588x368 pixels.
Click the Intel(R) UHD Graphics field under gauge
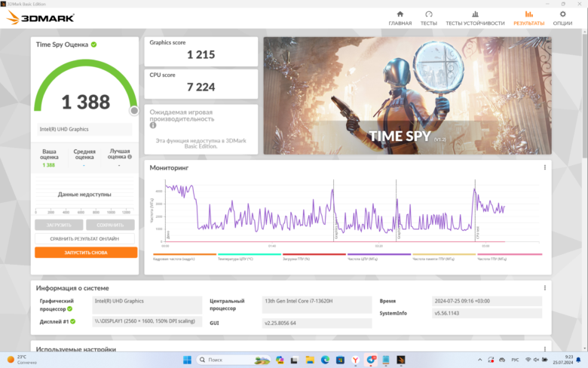tap(84, 129)
